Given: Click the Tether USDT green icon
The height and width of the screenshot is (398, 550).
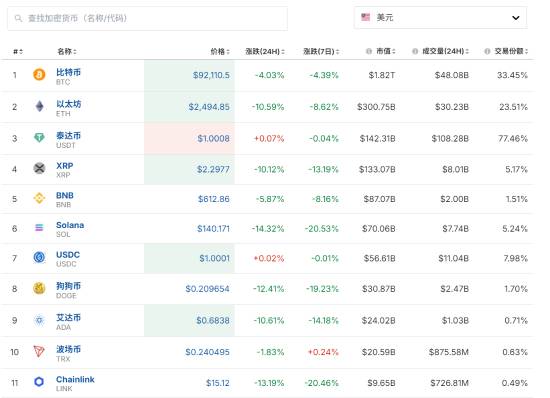Looking at the screenshot, I should 39,138.
